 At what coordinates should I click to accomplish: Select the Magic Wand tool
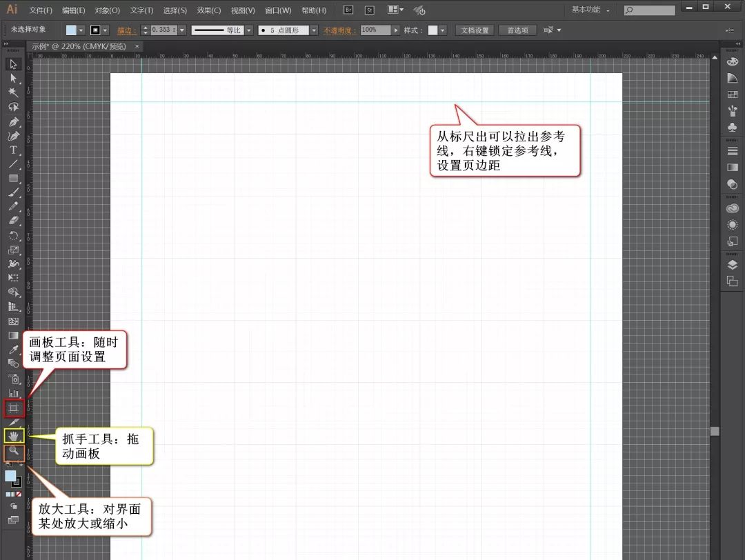click(x=13, y=92)
